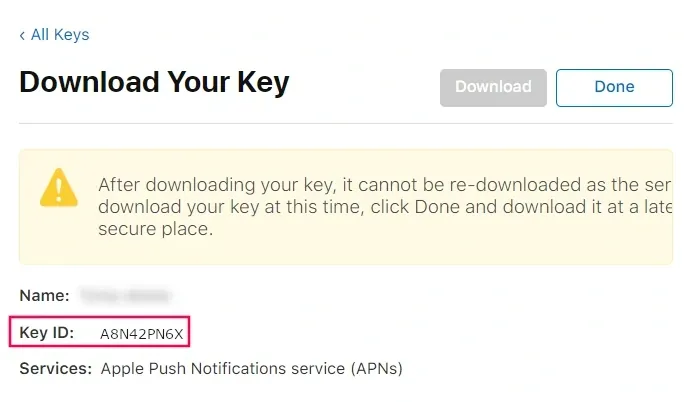Click the (APNs) abbreviation
The image size is (686, 402).
click(x=376, y=368)
